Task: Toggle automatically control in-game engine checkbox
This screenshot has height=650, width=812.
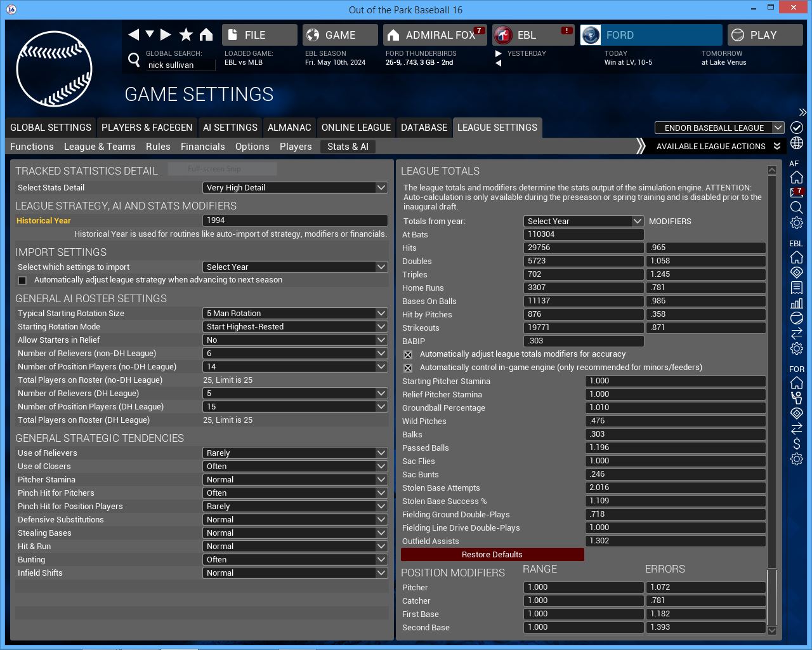Action: (408, 368)
